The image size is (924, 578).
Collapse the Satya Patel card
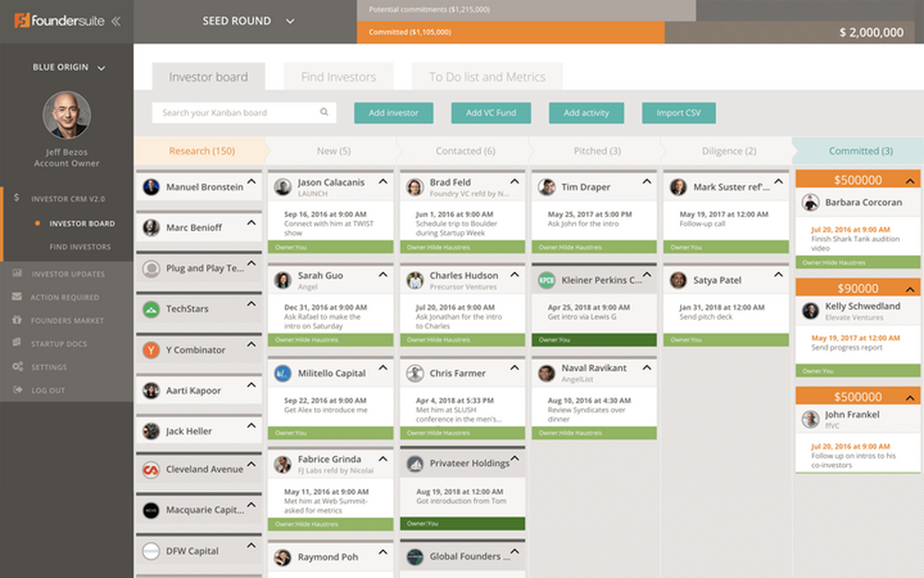coord(778,275)
